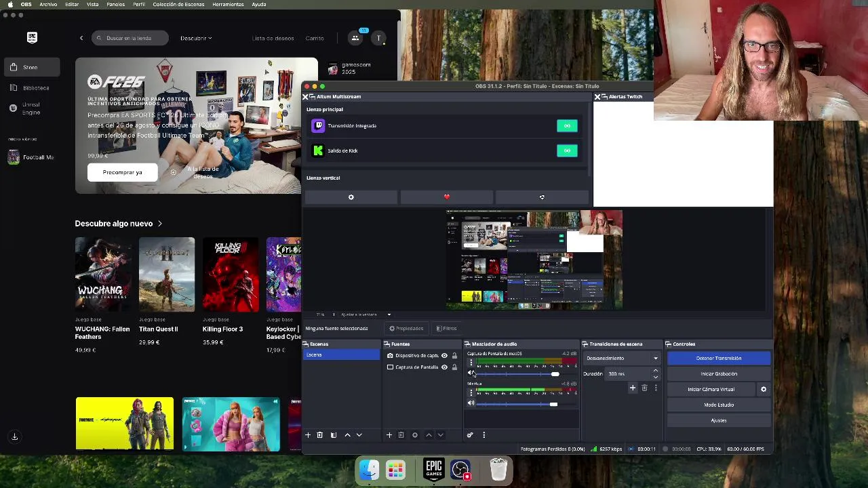Click Iniciar Cámara Virtual button
This screenshot has height=488, width=868.
(711, 389)
